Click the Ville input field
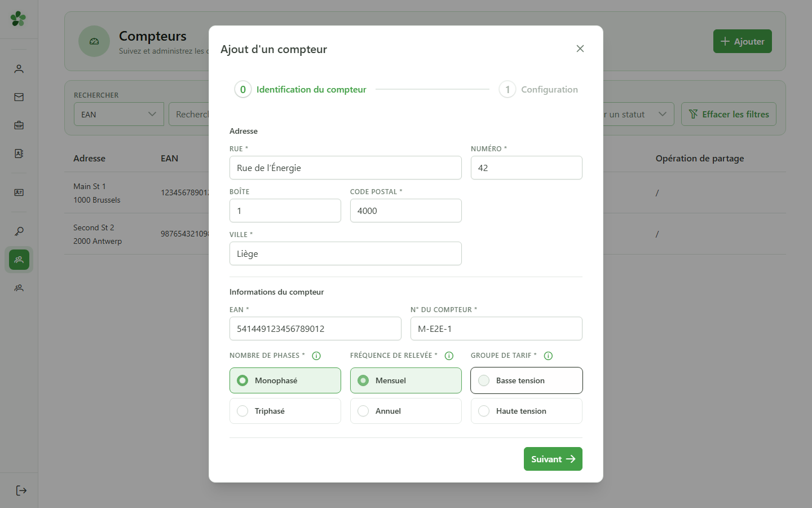The image size is (812, 508). click(346, 253)
